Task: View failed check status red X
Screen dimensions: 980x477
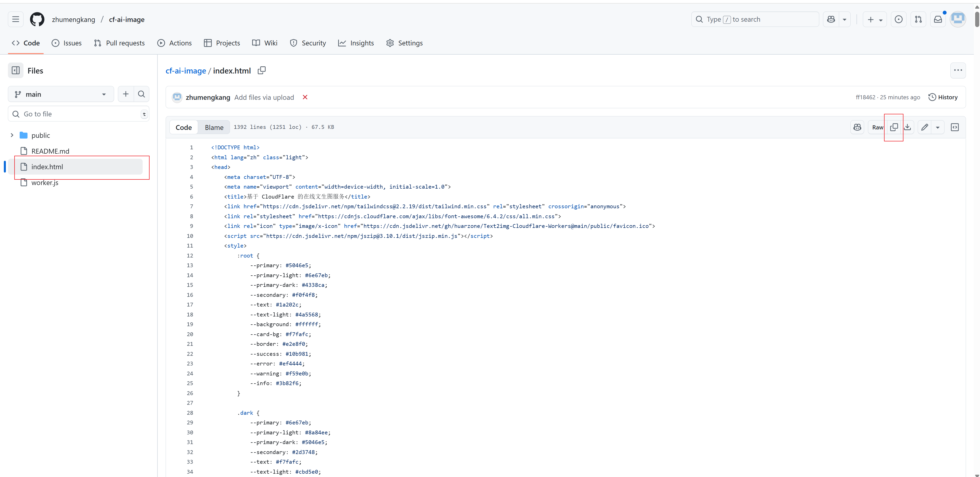Action: point(305,97)
